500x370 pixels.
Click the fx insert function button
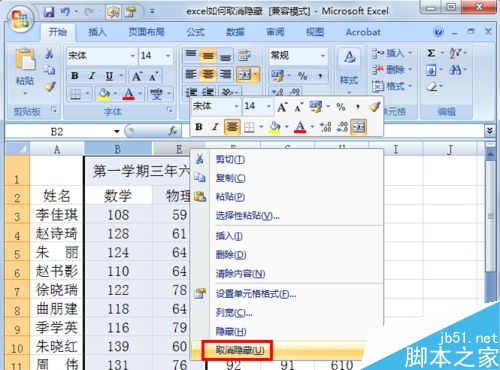(173, 131)
